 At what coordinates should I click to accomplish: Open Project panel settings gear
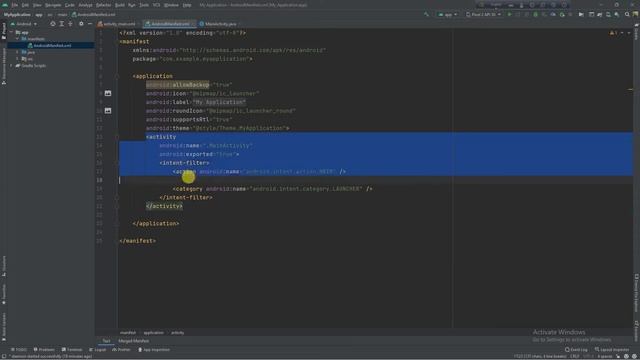(x=81, y=24)
